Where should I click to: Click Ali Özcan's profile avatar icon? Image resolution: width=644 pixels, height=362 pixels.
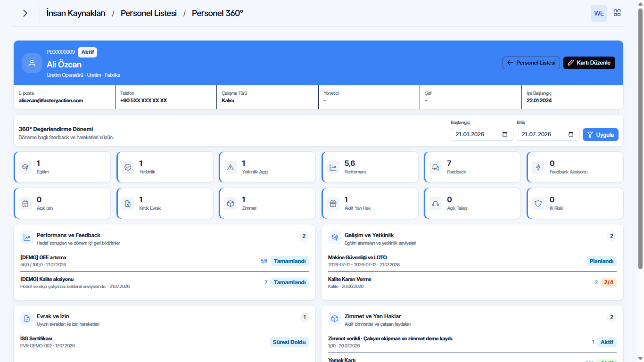(x=32, y=63)
